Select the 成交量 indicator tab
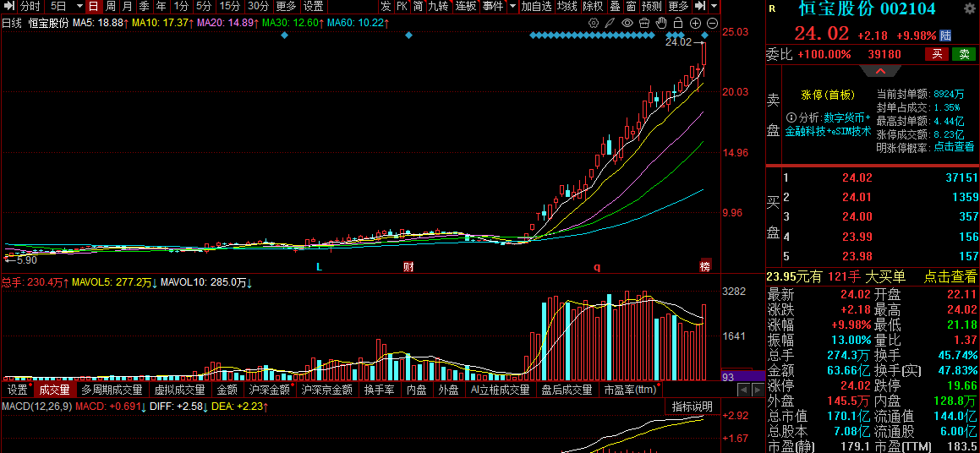 [54, 390]
